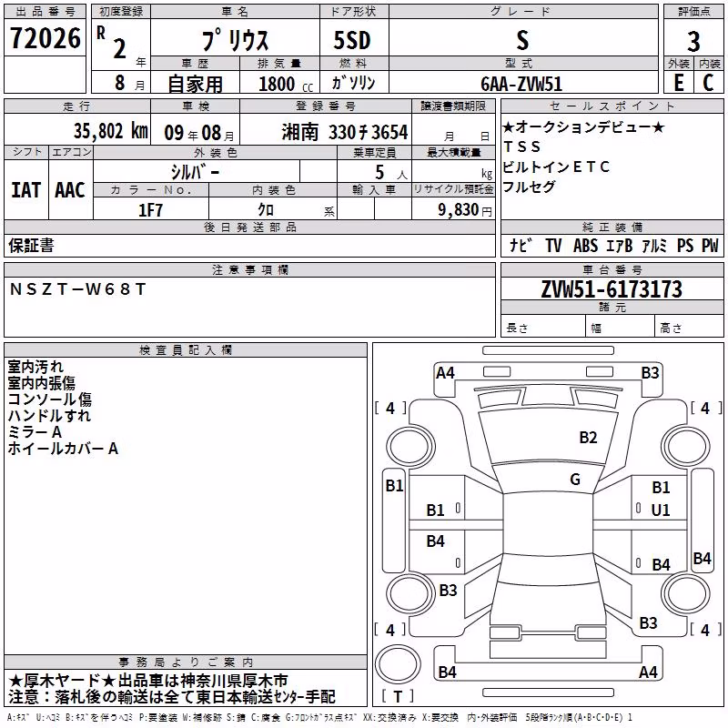This screenshot has height=728, width=728.
Task: Select the grade value S
Action: (x=522, y=40)
